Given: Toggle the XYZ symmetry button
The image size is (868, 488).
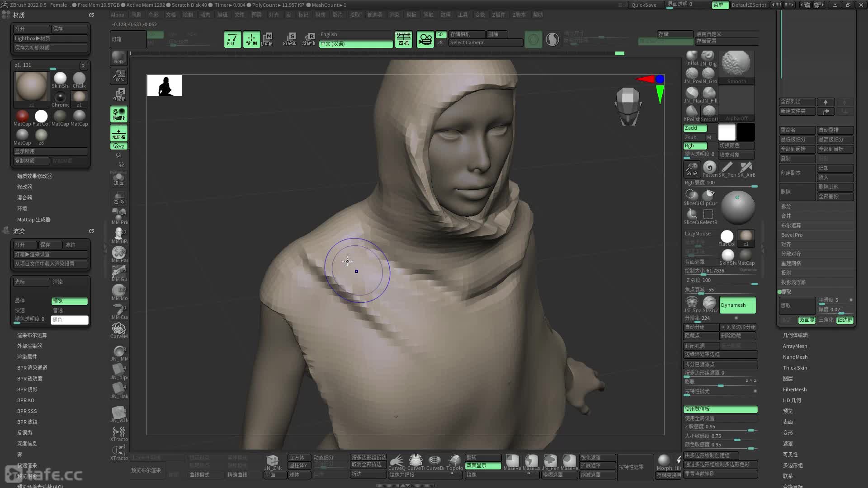Looking at the screenshot, I should pos(118,146).
